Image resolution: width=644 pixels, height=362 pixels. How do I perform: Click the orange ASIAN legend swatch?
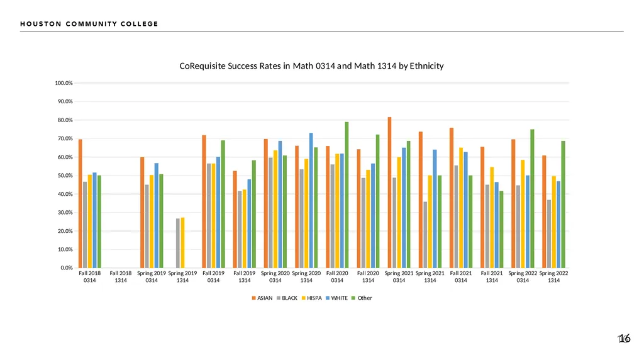(254, 298)
